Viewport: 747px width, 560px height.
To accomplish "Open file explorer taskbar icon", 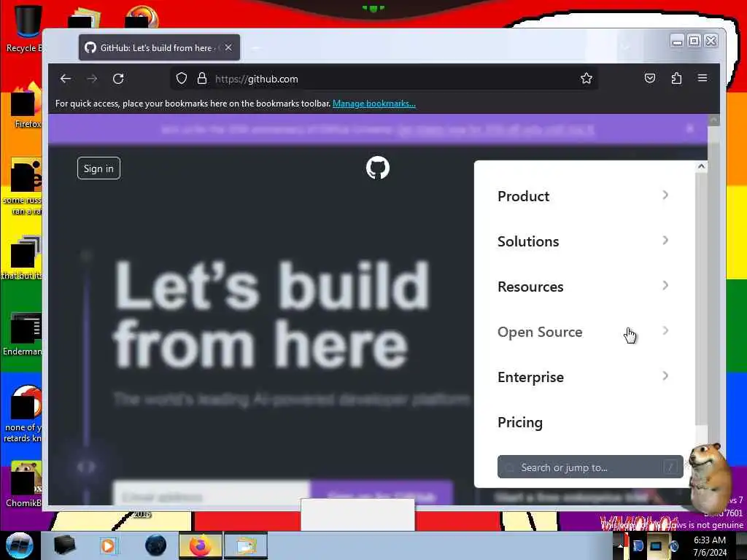I will 245,545.
